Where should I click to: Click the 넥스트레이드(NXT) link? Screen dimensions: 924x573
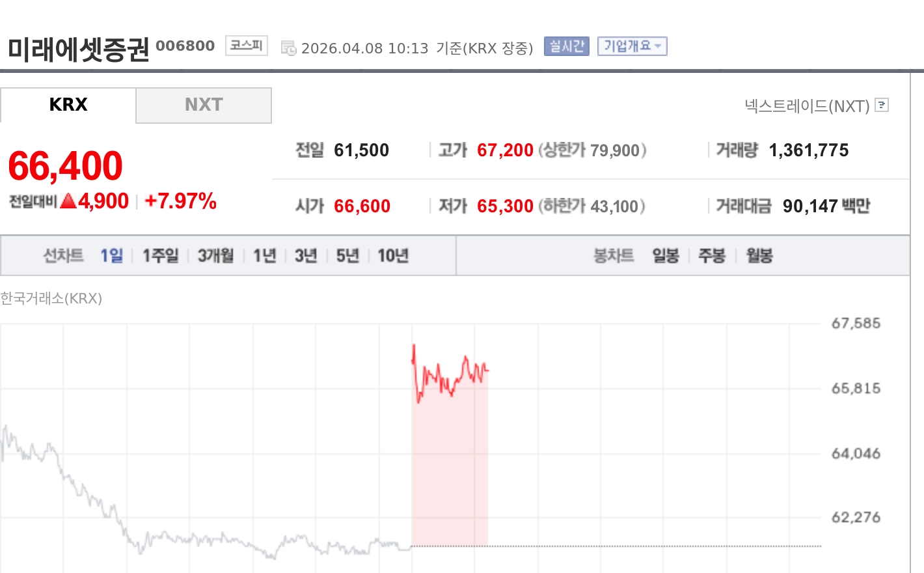(807, 105)
